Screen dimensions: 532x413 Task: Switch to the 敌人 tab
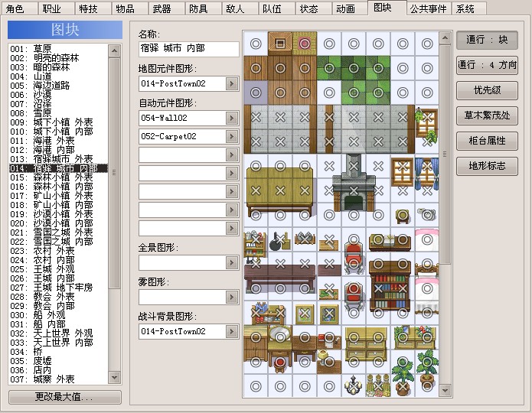click(240, 8)
